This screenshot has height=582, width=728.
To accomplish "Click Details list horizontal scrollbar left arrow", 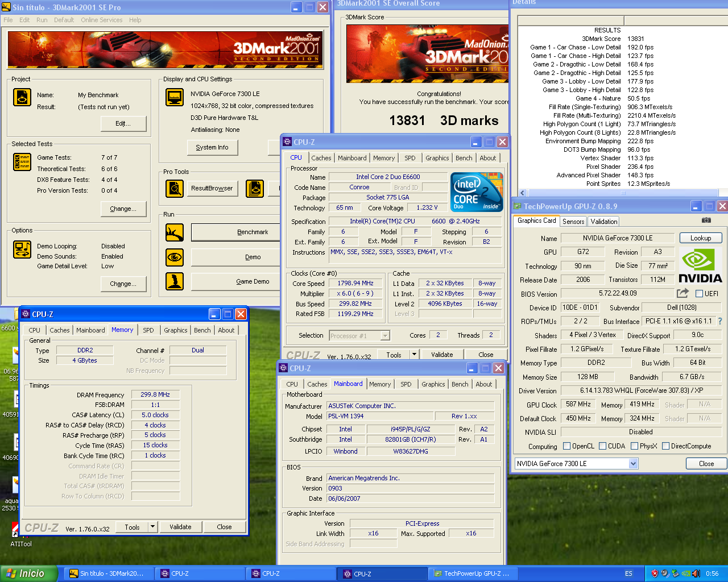I will click(523, 193).
